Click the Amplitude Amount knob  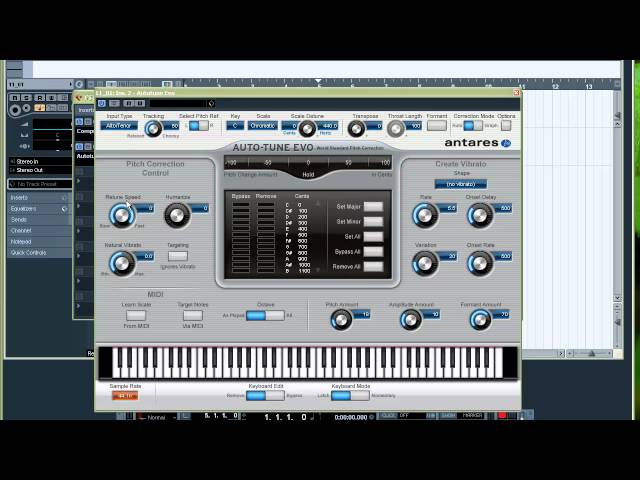(x=411, y=320)
